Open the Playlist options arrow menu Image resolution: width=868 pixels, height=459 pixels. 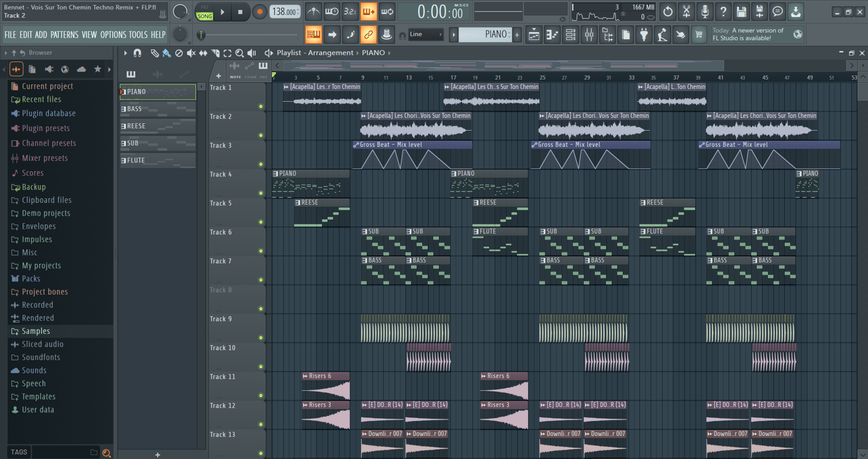125,53
